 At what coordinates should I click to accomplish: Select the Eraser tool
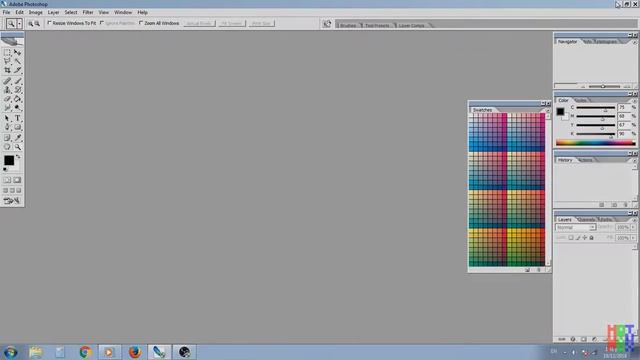click(x=7, y=99)
